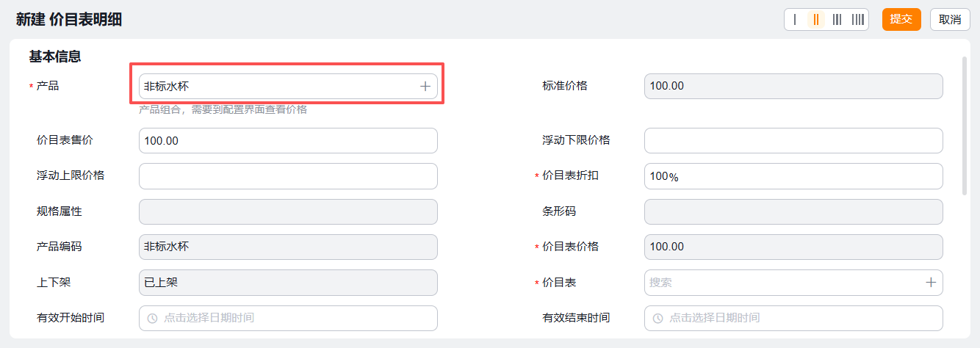
Task: Cancel with the 取消 button
Action: tap(950, 20)
